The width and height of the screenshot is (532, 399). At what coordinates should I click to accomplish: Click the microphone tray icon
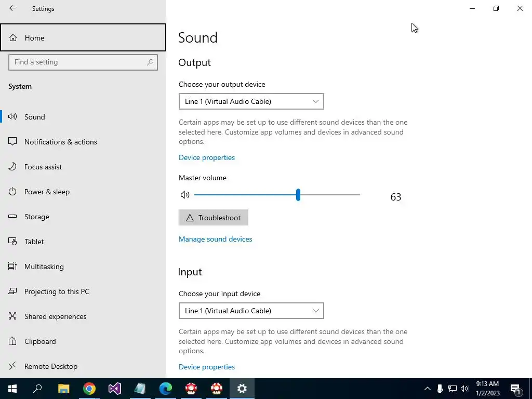click(440, 389)
